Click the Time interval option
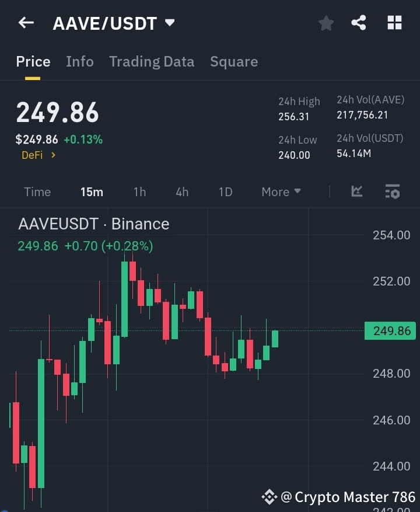Viewport: 420px width, 512px height. (37, 191)
